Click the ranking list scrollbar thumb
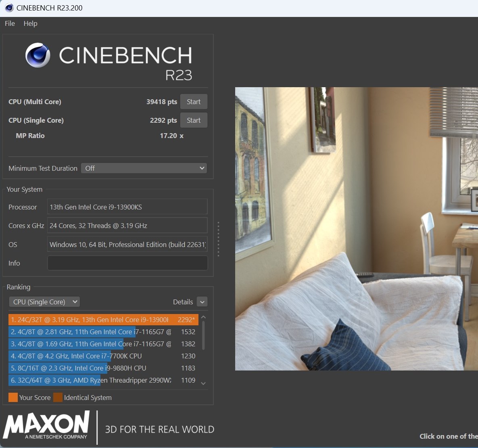The height and width of the screenshot is (448, 478). [x=203, y=335]
